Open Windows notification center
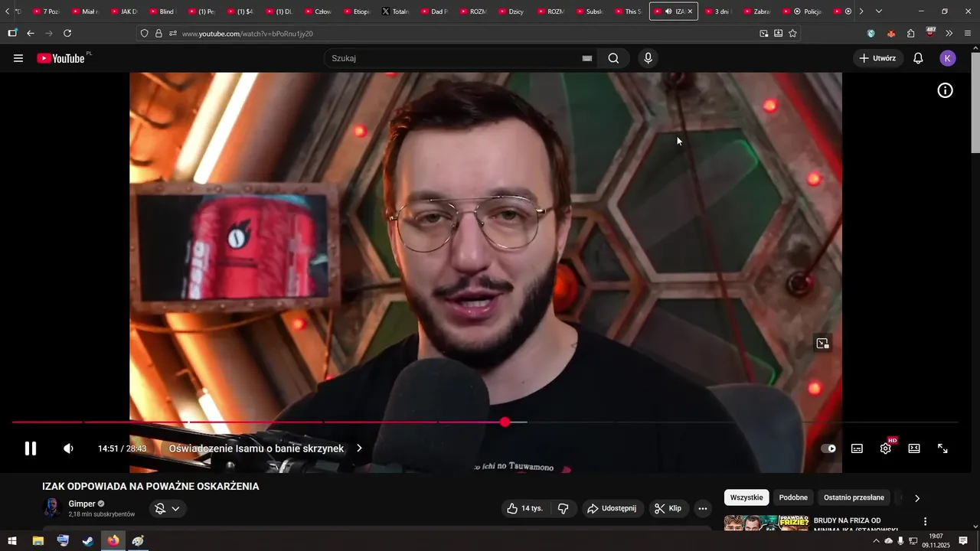The height and width of the screenshot is (551, 980). coord(963,541)
